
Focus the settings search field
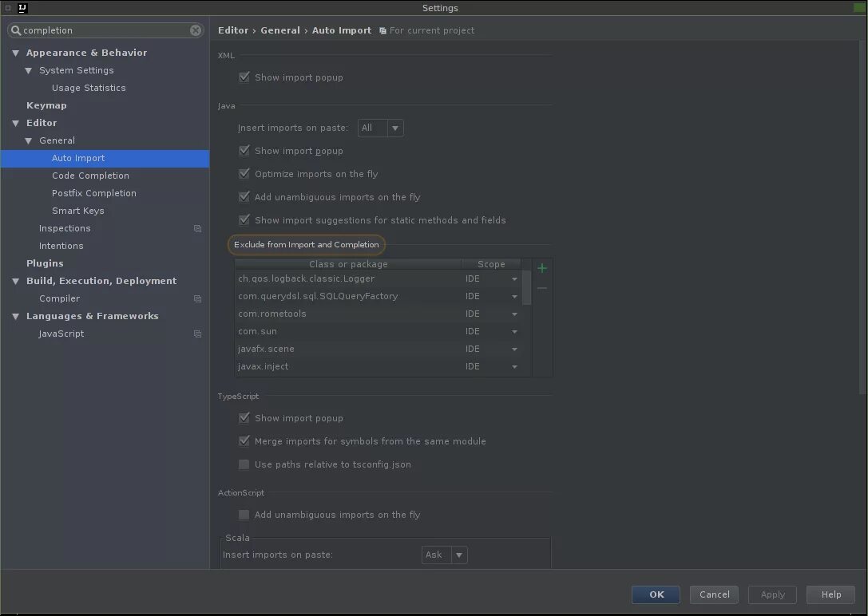[x=105, y=30]
